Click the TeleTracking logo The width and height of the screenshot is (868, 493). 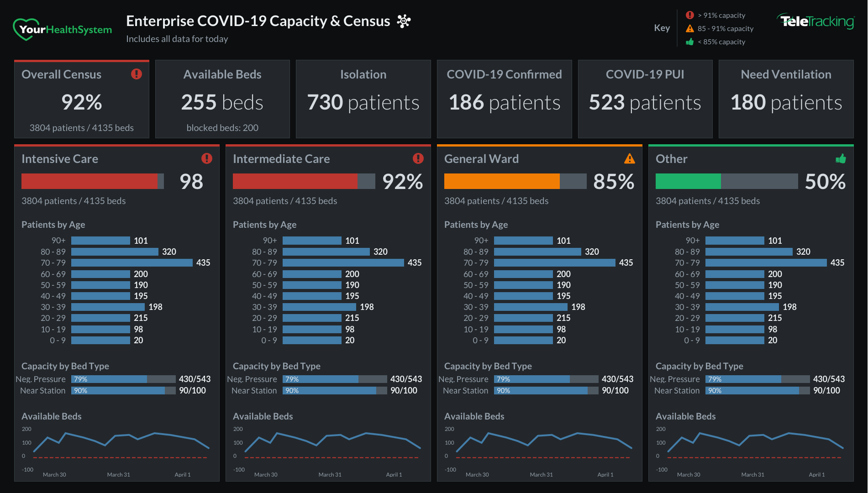pos(815,21)
